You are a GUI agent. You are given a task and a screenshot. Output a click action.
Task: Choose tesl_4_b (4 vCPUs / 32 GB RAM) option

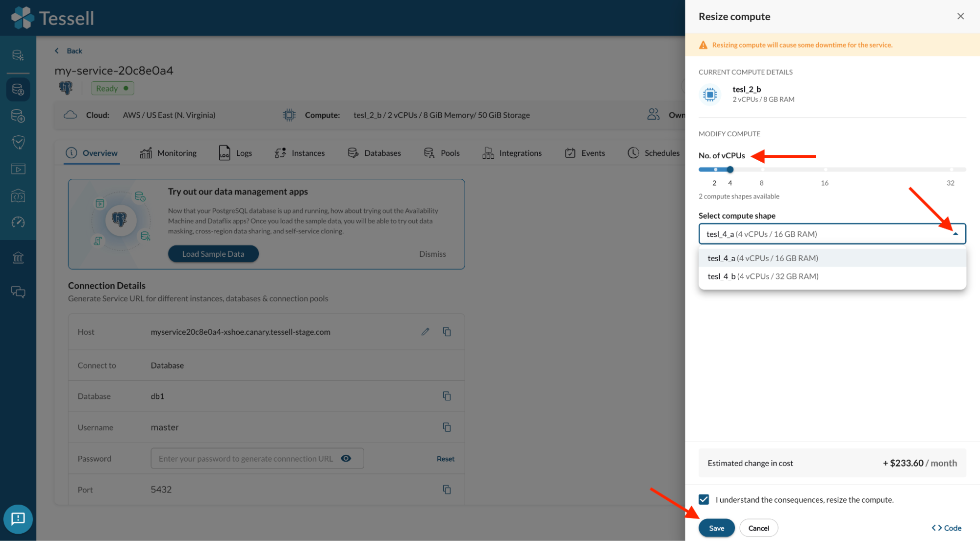tap(832, 276)
